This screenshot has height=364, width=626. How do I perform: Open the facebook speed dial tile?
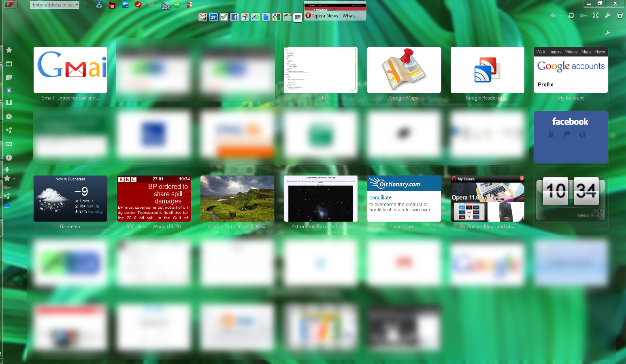point(571,138)
